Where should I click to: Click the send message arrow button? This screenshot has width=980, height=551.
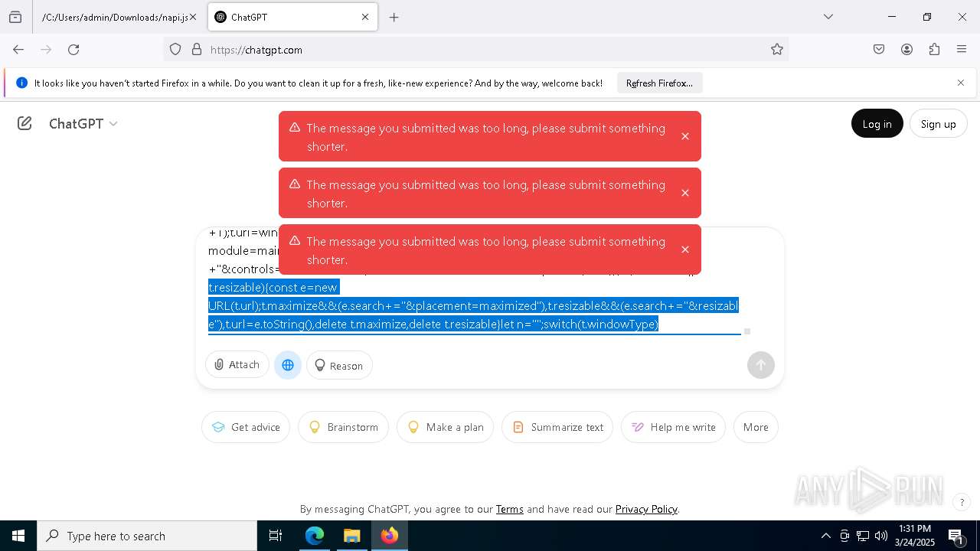(761, 365)
